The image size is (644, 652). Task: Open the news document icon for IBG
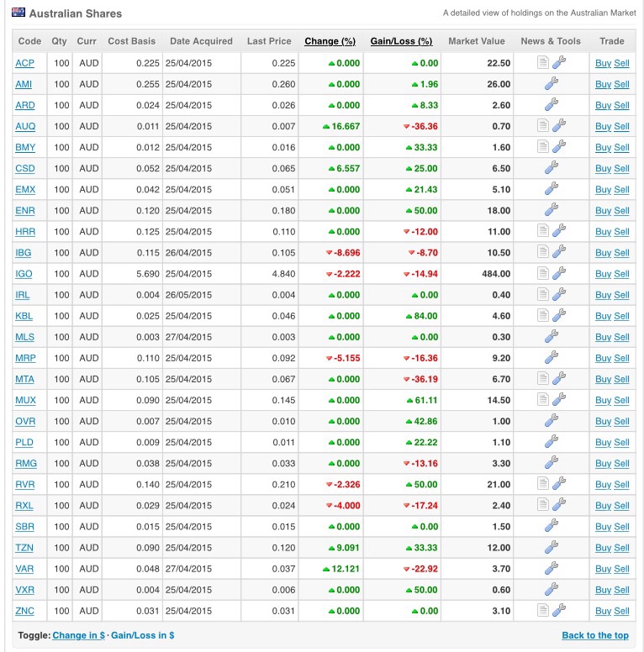click(x=542, y=252)
